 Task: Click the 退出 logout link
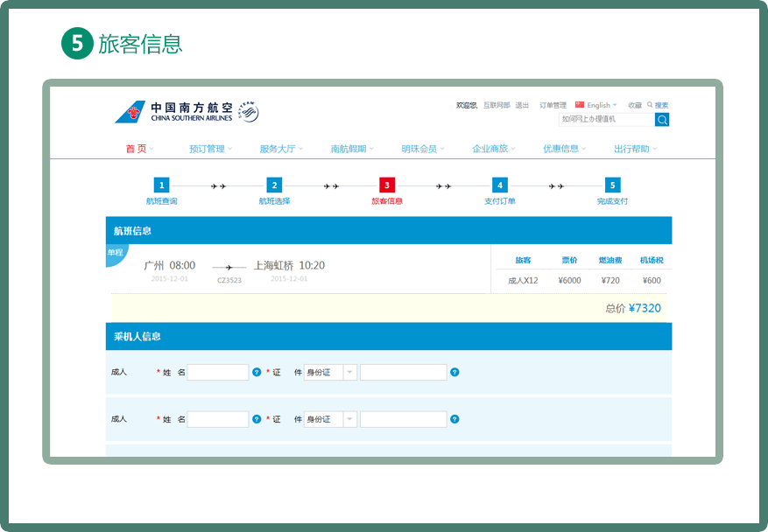522,105
